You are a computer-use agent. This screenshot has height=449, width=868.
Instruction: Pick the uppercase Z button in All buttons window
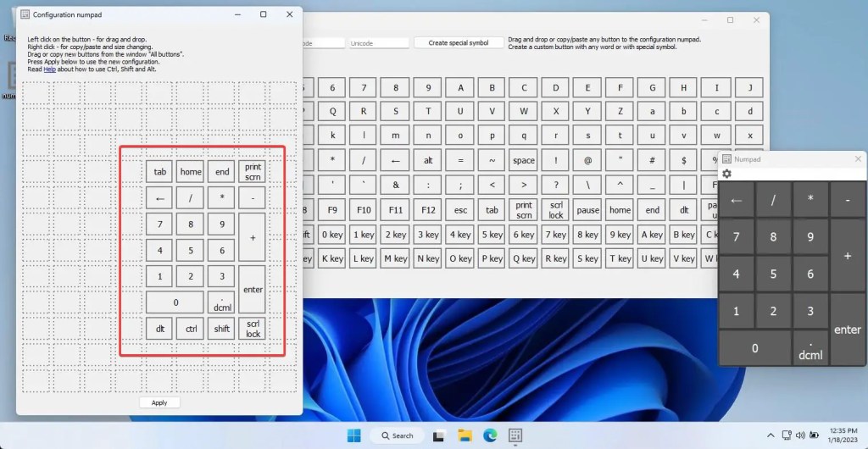click(x=620, y=111)
